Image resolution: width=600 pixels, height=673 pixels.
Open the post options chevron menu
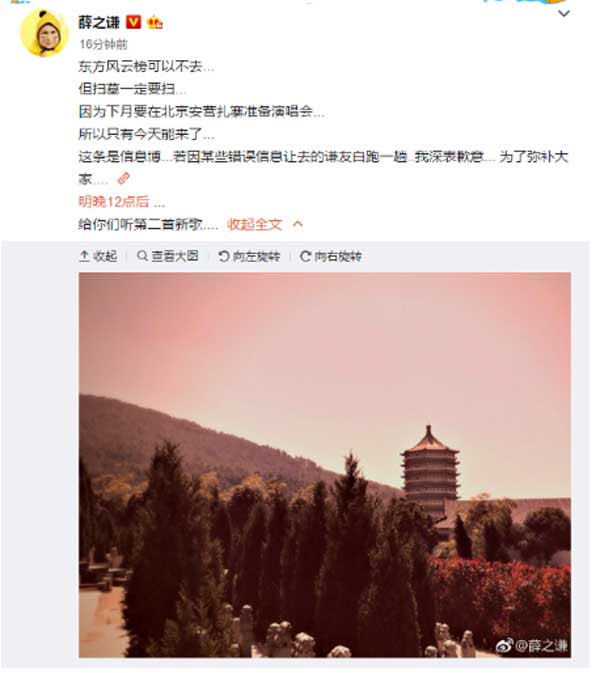(x=564, y=14)
